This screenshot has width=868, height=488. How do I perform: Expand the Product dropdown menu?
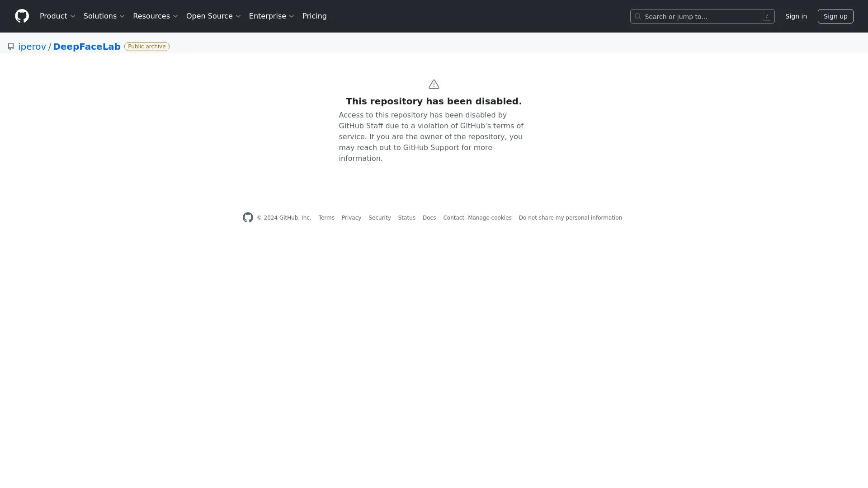click(x=57, y=16)
